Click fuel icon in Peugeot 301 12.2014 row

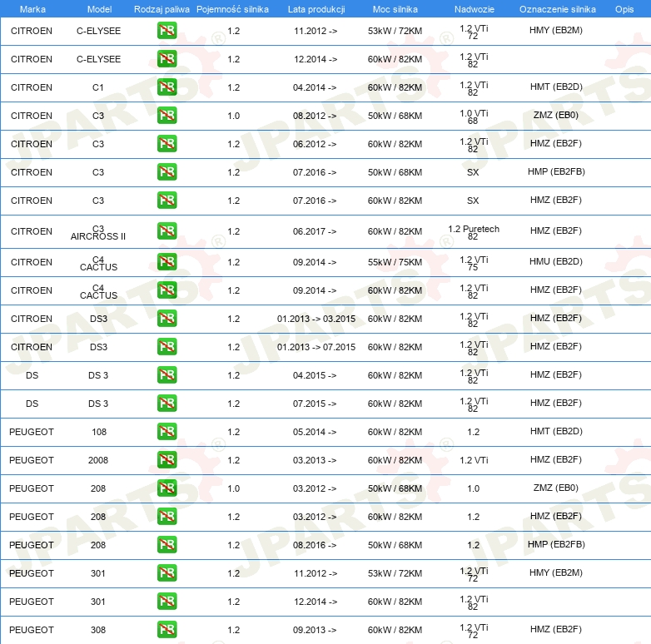(x=166, y=602)
